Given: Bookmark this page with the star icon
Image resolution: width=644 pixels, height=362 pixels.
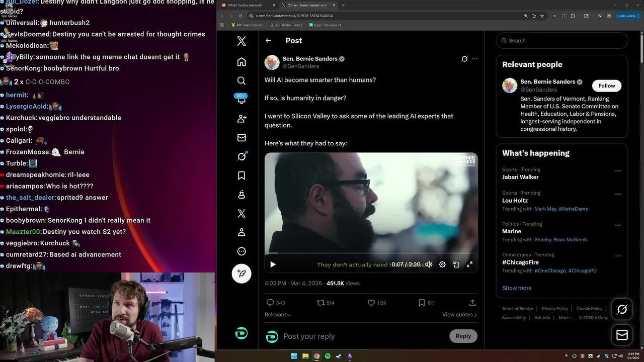Looking at the screenshot, I should point(542,16).
